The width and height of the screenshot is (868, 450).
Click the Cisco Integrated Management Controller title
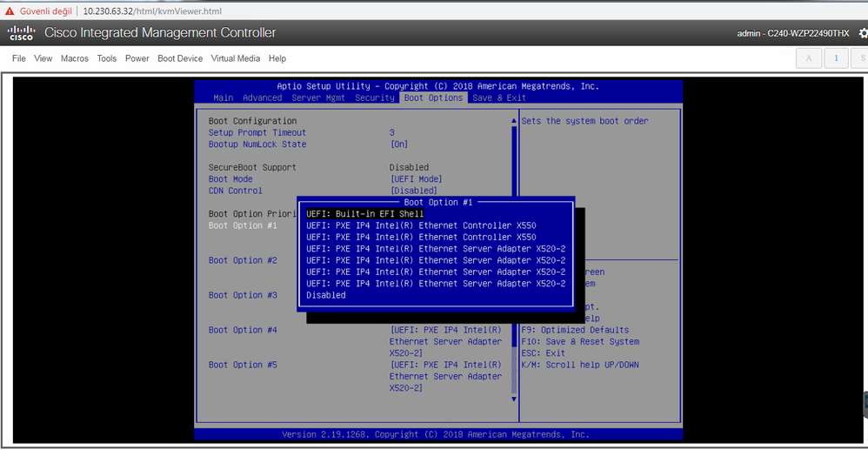pos(160,33)
